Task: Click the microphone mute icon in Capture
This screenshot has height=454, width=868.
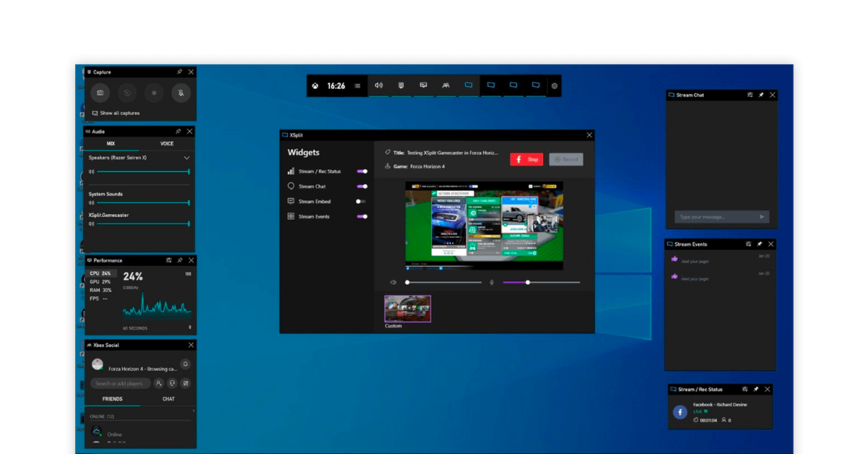Action: 181,93
